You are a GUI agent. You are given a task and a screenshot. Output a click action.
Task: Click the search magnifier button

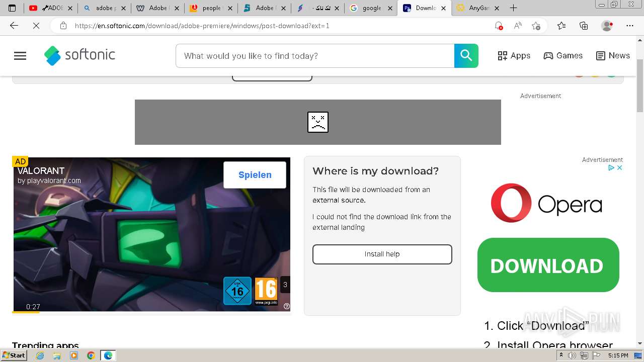[x=466, y=56]
